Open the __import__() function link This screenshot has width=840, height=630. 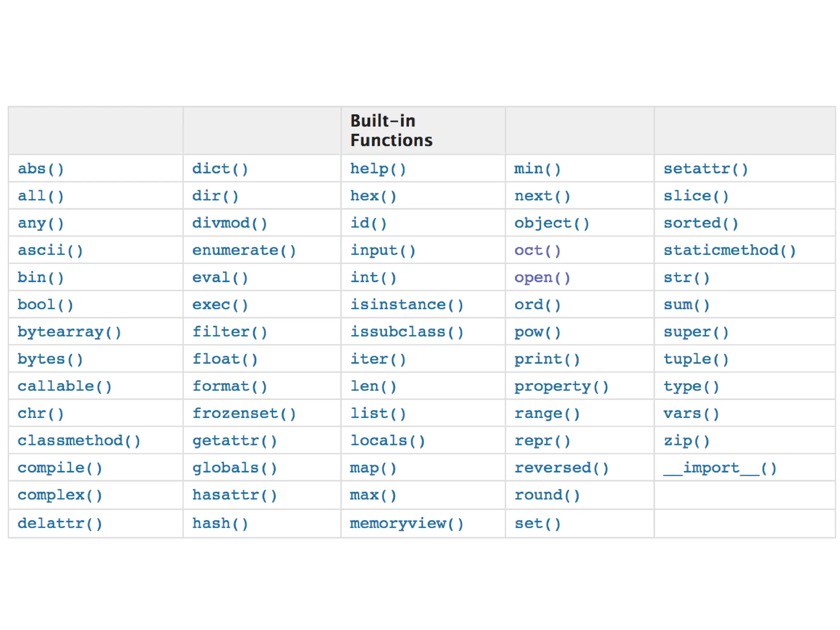pos(720,468)
